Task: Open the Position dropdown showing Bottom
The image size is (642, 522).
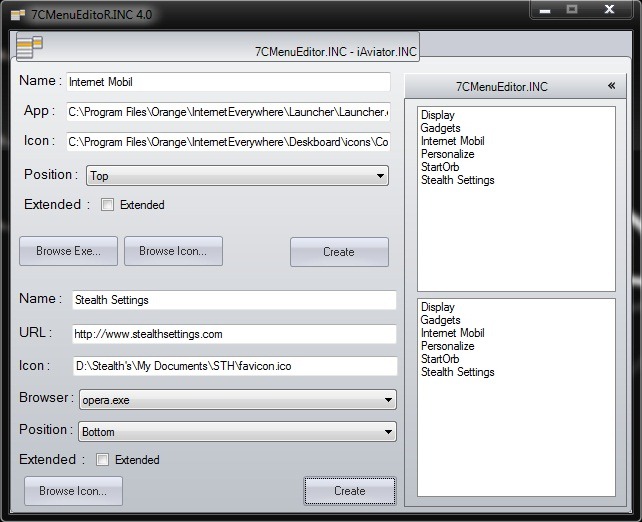Action: click(235, 432)
